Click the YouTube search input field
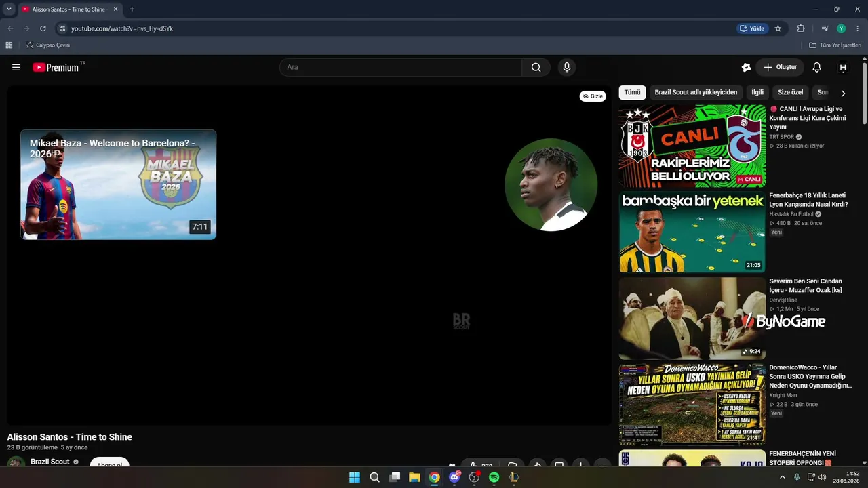The width and height of the screenshot is (868, 488). (401, 67)
